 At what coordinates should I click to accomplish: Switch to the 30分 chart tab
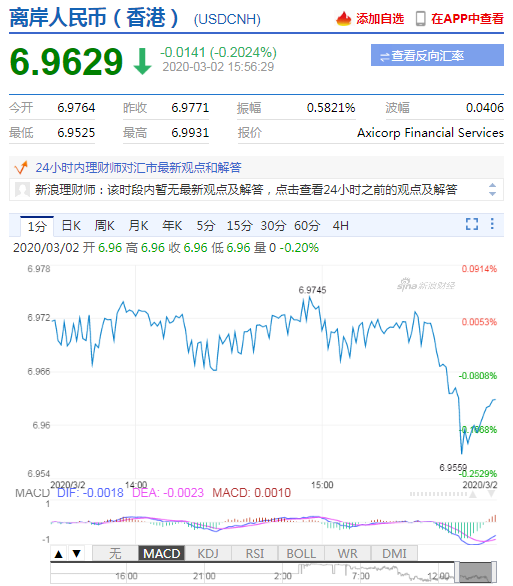273,226
